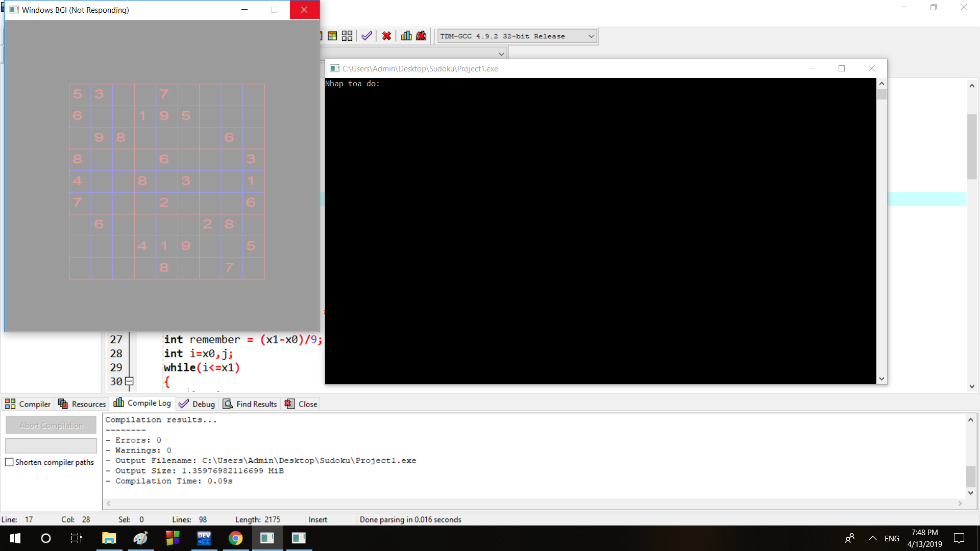
Task: Click the console window scroll-down arrow
Action: pos(881,379)
